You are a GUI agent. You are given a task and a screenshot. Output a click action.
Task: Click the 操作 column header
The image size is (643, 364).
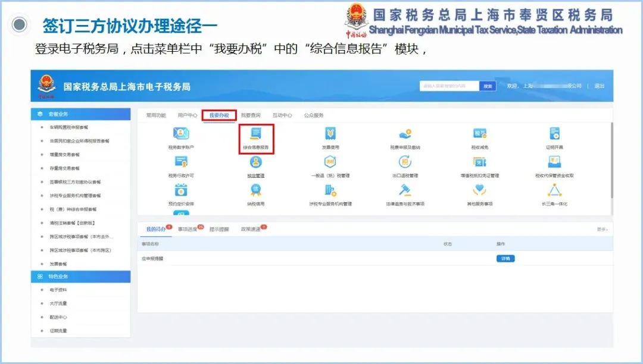click(501, 244)
